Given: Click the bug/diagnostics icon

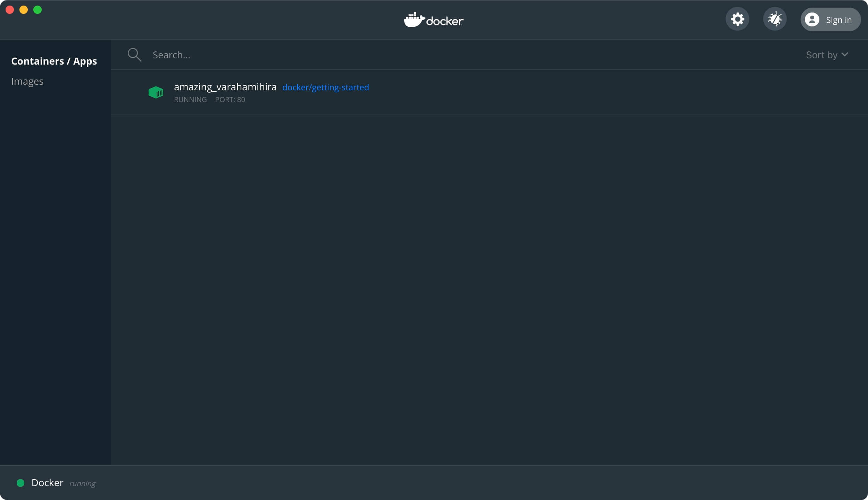Looking at the screenshot, I should tap(774, 19).
